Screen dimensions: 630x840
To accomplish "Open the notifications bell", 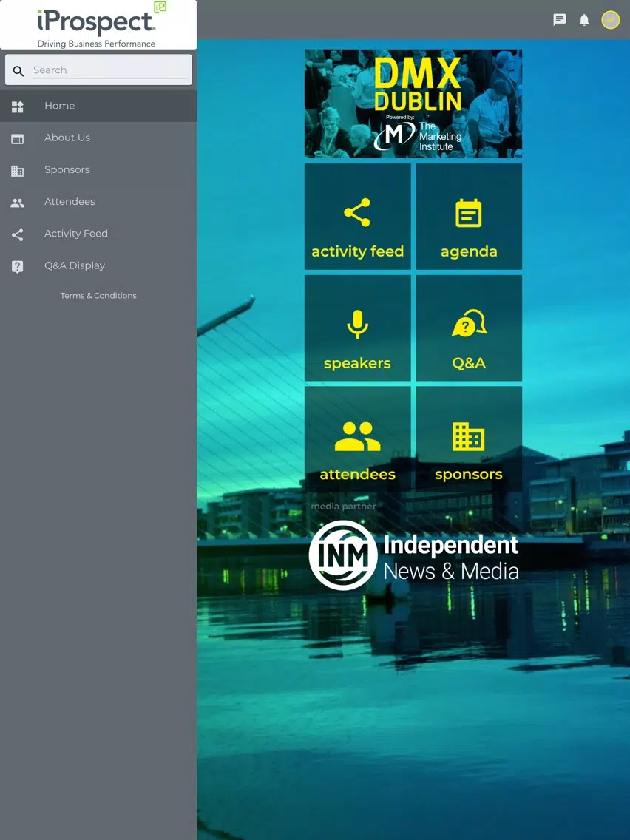I will [x=584, y=20].
